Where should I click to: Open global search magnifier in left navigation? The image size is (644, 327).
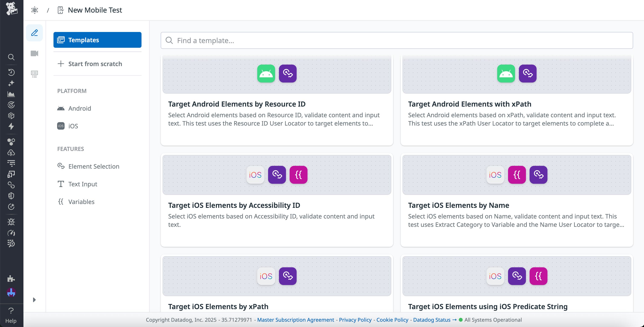(12, 57)
